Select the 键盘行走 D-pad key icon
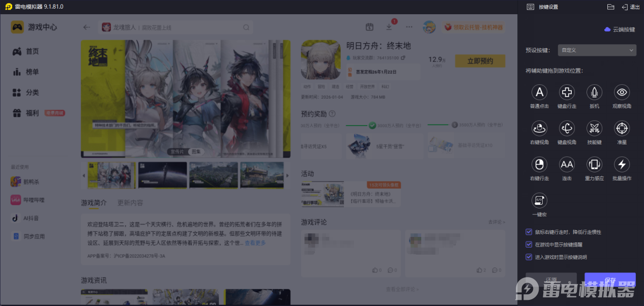The width and height of the screenshot is (644, 306). tap(567, 92)
